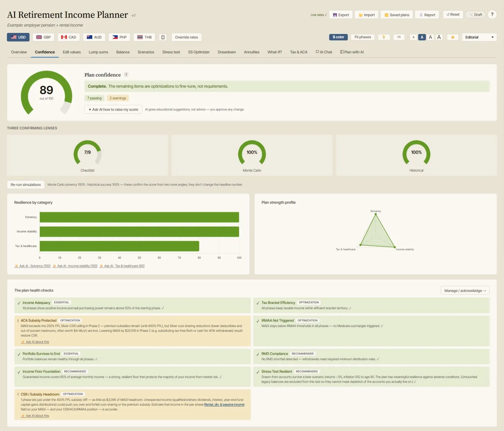Screen dimensions: 504x431
Task: Open the AI Chat tab
Action: tap(324, 52)
